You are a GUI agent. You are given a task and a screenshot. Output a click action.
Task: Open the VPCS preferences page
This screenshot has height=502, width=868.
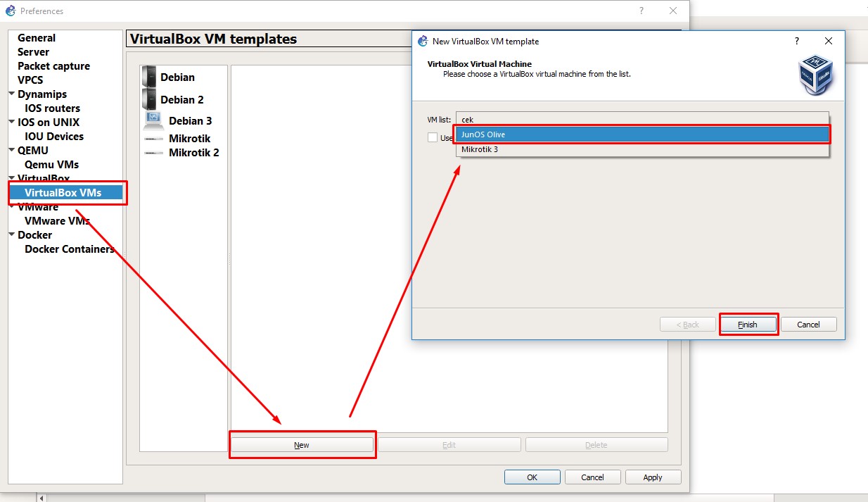click(x=30, y=80)
